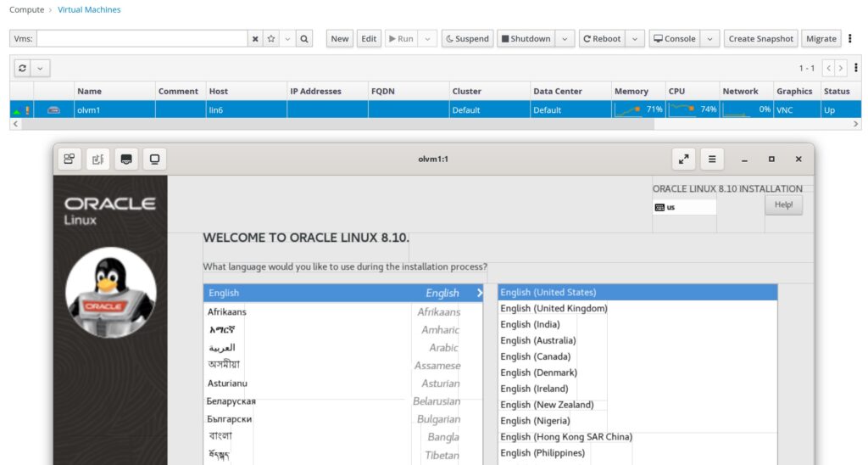Click the Virtual Machines breadcrumb link

[89, 9]
